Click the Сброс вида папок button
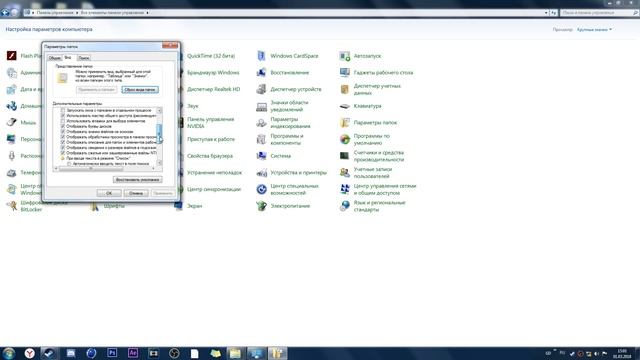 pos(140,90)
